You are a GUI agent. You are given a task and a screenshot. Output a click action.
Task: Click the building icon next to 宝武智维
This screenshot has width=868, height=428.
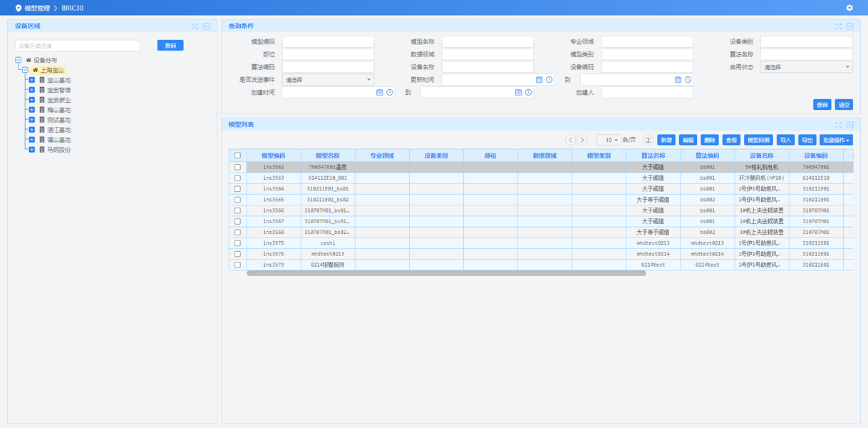[x=41, y=90]
